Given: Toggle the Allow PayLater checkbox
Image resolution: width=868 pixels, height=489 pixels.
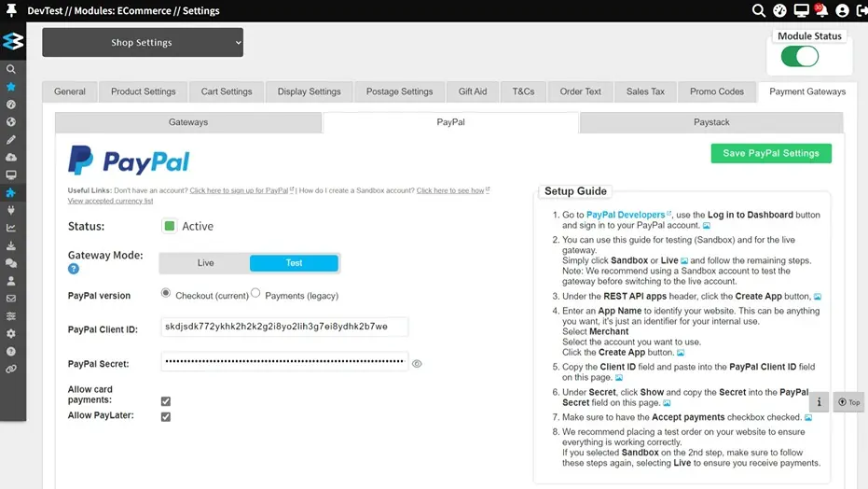Looking at the screenshot, I should coord(166,416).
